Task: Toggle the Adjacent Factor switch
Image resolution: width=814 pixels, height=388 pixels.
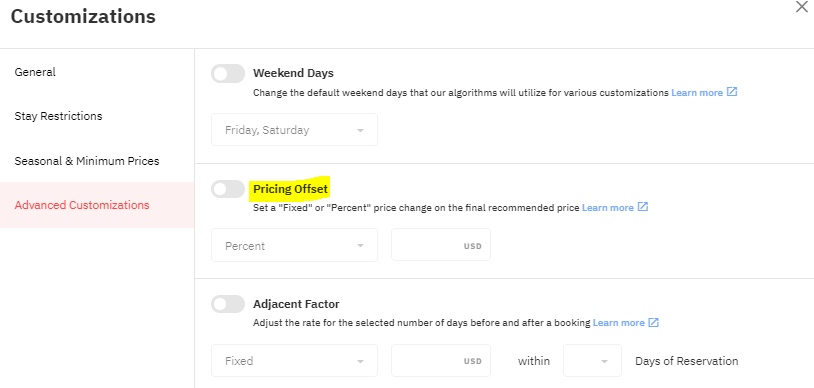Action: [x=228, y=304]
